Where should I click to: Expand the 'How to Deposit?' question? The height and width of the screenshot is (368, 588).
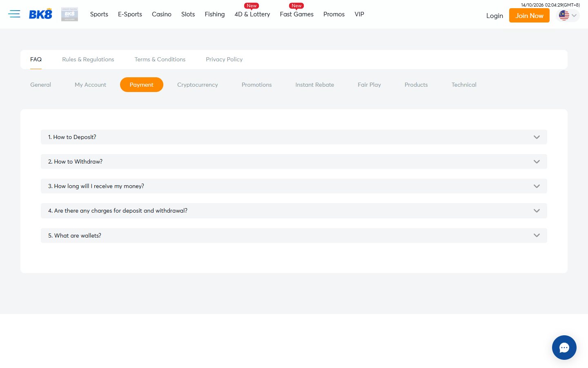[x=294, y=137]
